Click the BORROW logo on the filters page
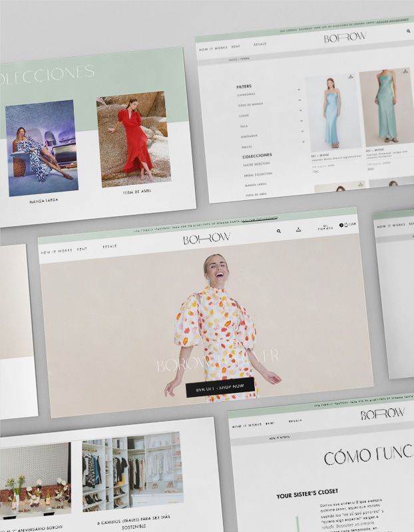 point(345,37)
